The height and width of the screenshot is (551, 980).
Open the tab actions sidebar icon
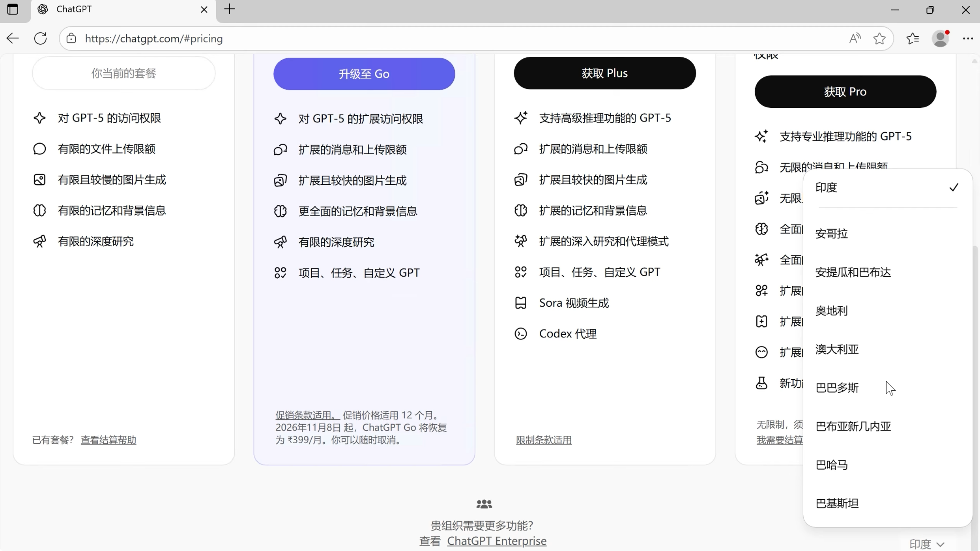[13, 9]
